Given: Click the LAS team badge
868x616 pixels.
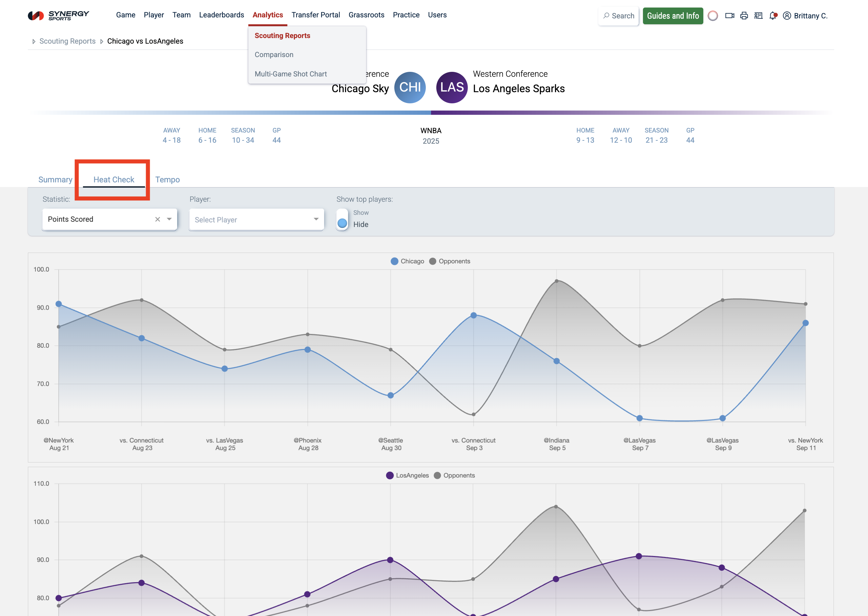Looking at the screenshot, I should click(x=452, y=87).
